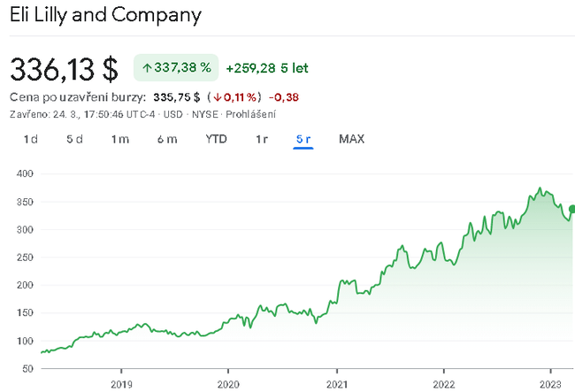Click the 337,38 % gain badge
575x392 pixels.
click(x=176, y=67)
